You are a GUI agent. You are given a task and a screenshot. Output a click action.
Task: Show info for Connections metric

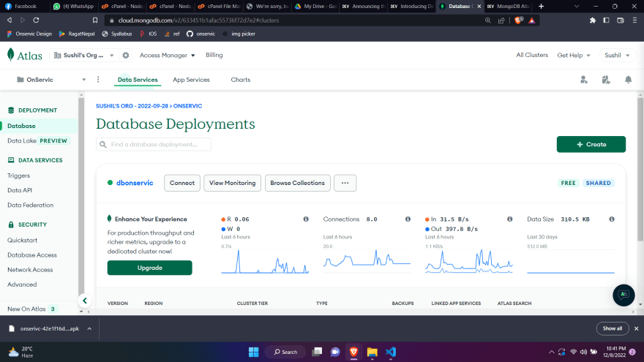pos(408,219)
